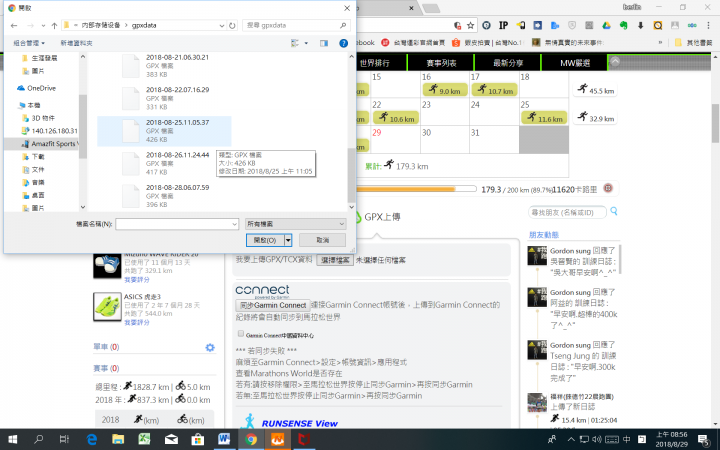The image size is (720, 450).
Task: Open File Explorer from the taskbar
Action: click(x=118, y=439)
